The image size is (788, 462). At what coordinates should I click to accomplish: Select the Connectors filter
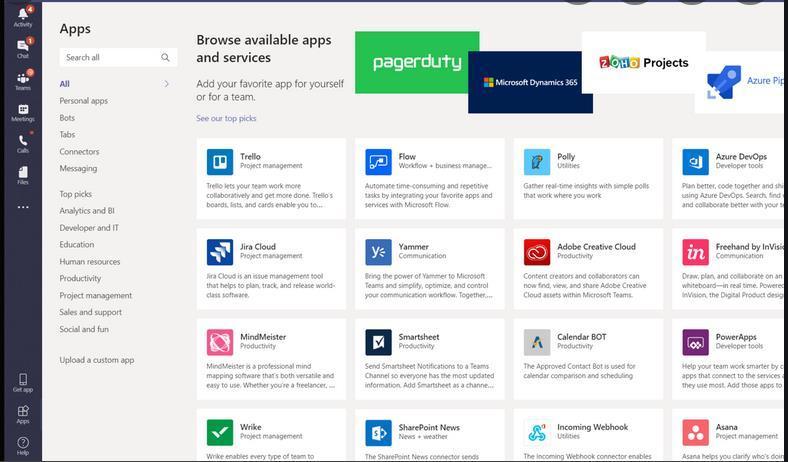click(79, 151)
